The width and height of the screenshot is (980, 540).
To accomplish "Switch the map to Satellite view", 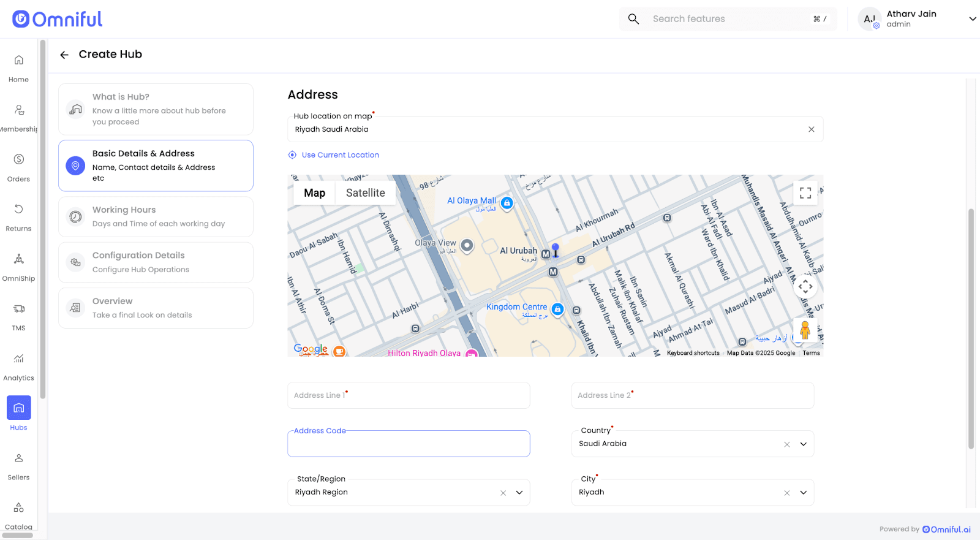I will 365,193.
